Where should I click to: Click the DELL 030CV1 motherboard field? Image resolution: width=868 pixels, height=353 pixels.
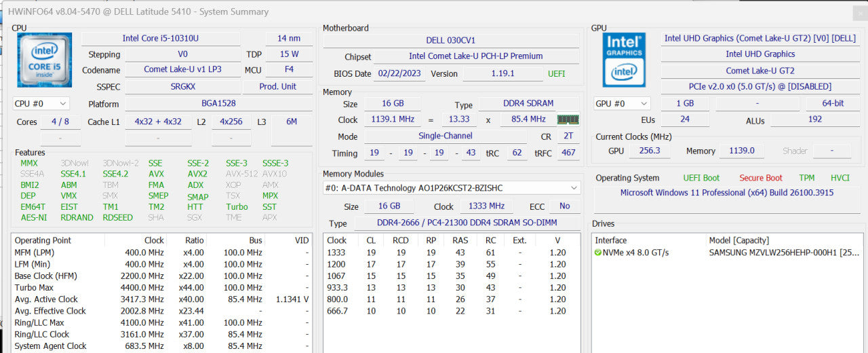(451, 41)
